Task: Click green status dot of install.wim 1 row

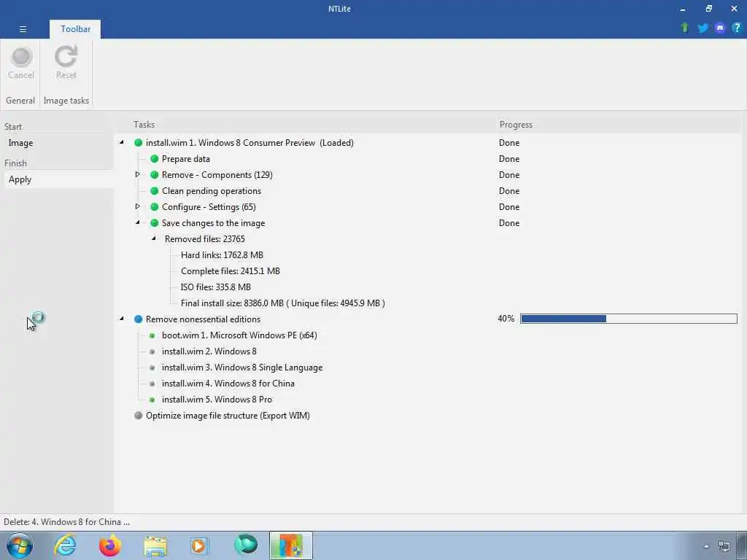Action: click(138, 143)
